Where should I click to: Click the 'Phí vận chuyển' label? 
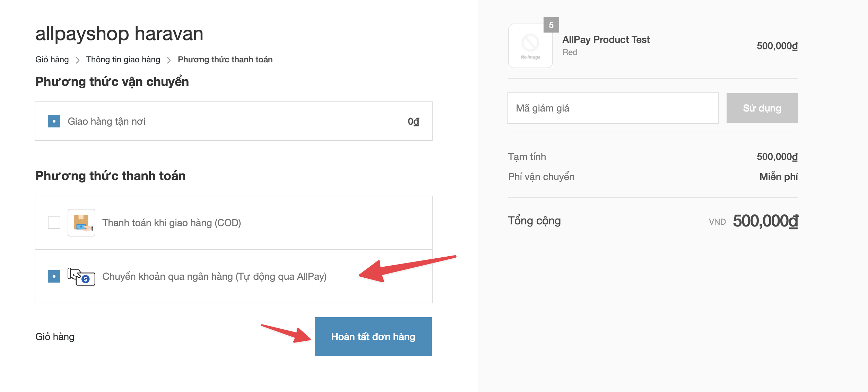pos(541,177)
